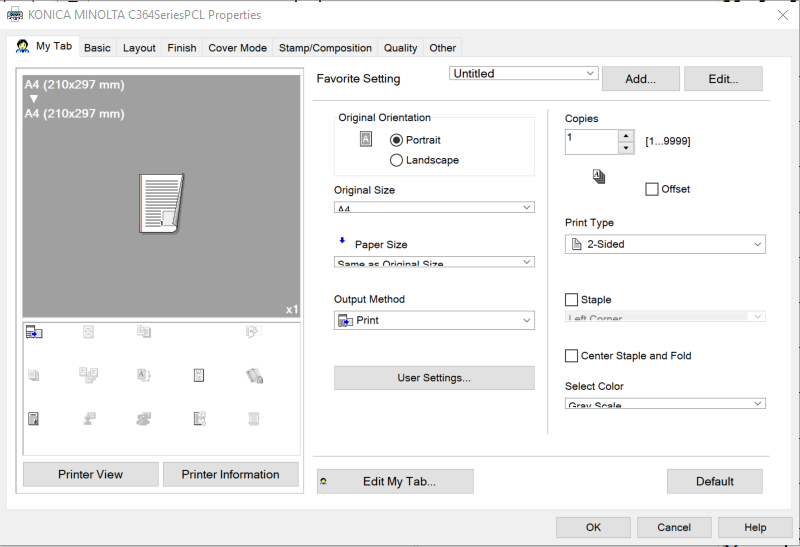
Task: Click the Edit... favorite setting button
Action: (x=723, y=79)
